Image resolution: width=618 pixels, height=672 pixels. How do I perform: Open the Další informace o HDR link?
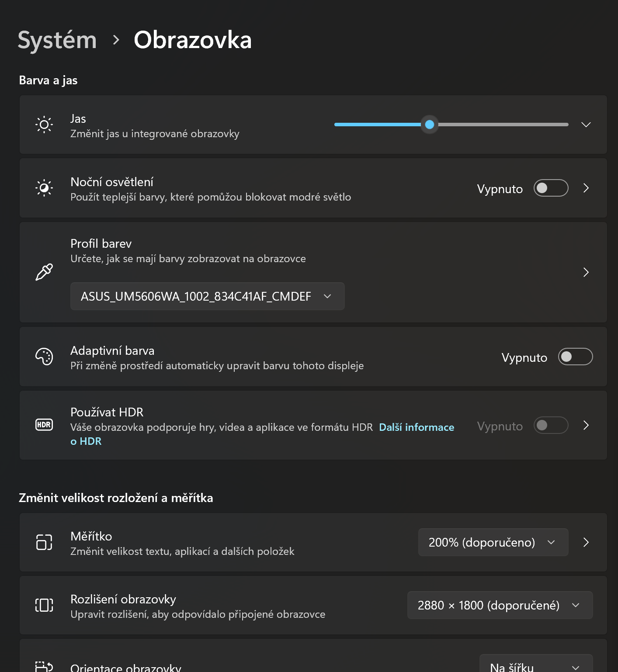[x=416, y=427]
